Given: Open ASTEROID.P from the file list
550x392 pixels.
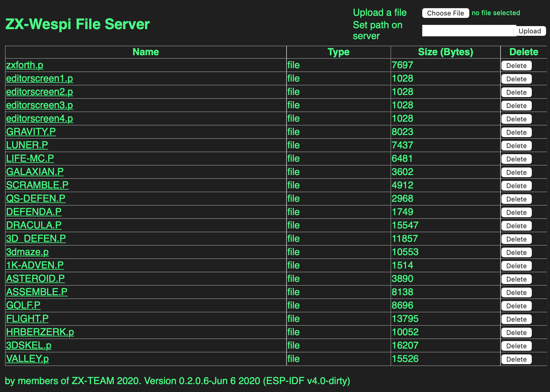Looking at the screenshot, I should tap(36, 279).
